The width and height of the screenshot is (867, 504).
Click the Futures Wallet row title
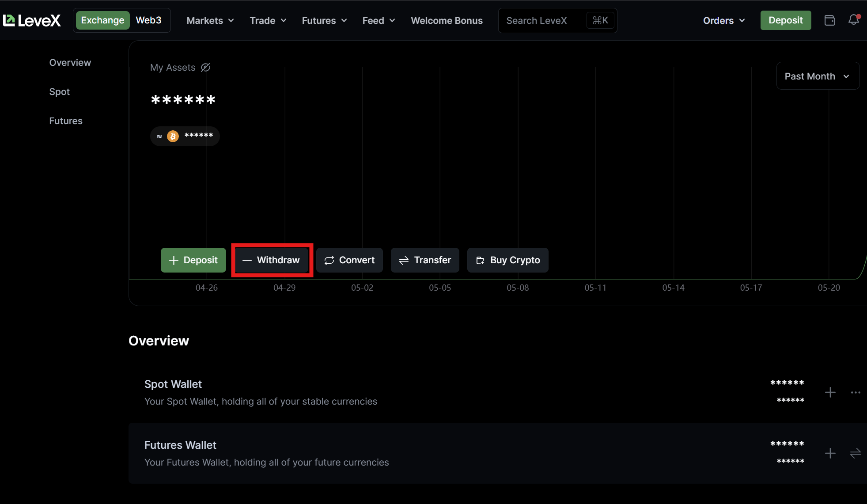[x=180, y=445]
